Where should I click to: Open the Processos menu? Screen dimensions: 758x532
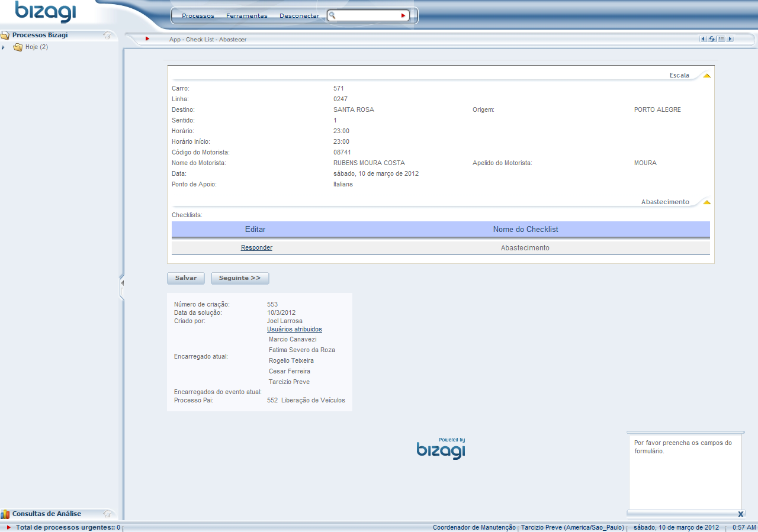pyautogui.click(x=198, y=16)
